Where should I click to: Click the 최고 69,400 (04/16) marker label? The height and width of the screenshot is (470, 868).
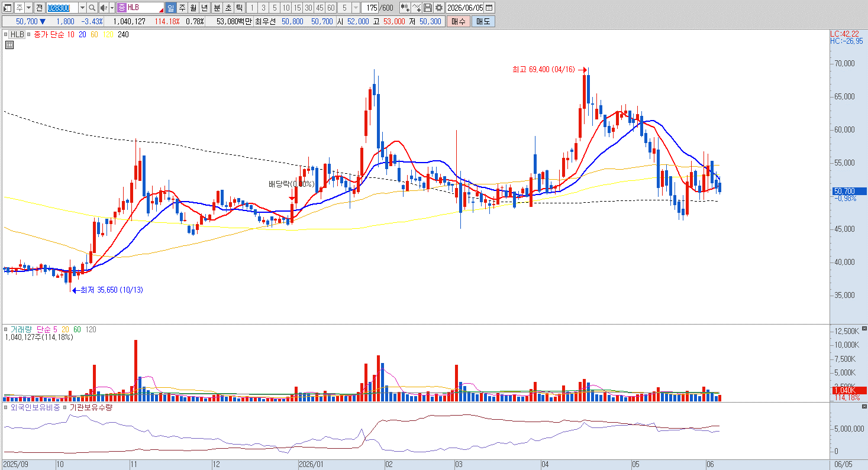click(543, 70)
